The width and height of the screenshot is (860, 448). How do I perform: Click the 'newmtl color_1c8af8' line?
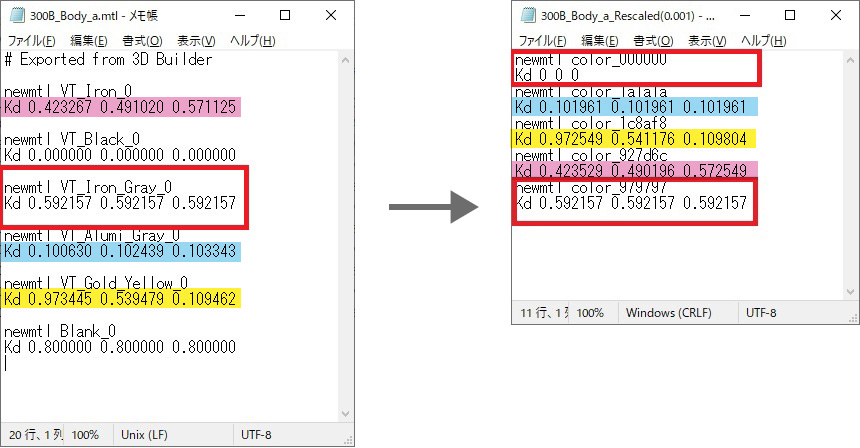591,123
